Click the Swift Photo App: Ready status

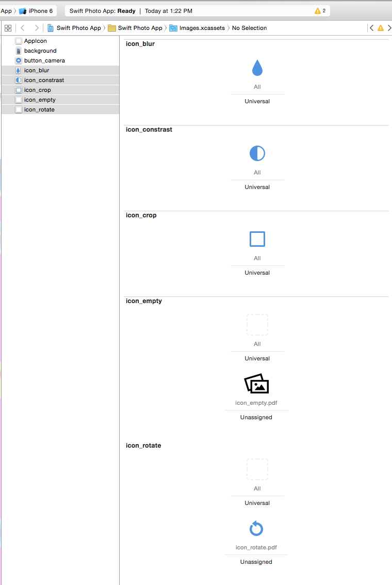103,11
